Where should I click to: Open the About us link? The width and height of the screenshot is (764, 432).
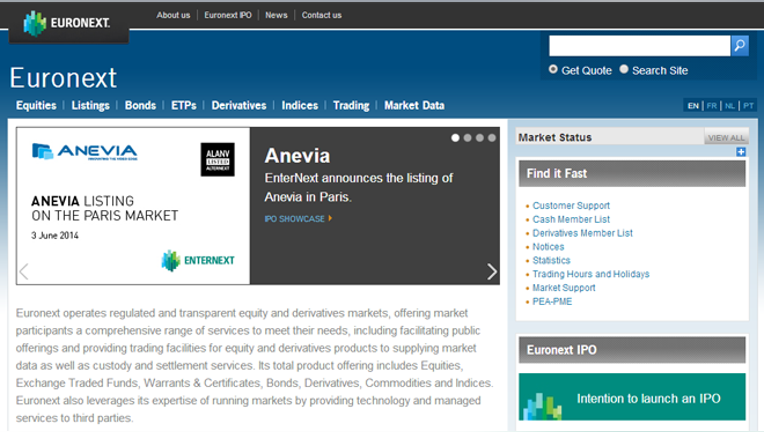click(x=173, y=15)
